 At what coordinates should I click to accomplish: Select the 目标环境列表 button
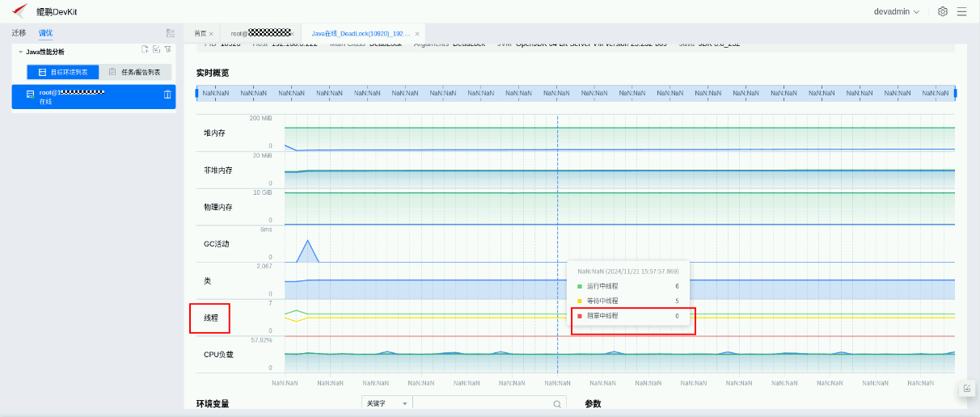[x=63, y=72]
